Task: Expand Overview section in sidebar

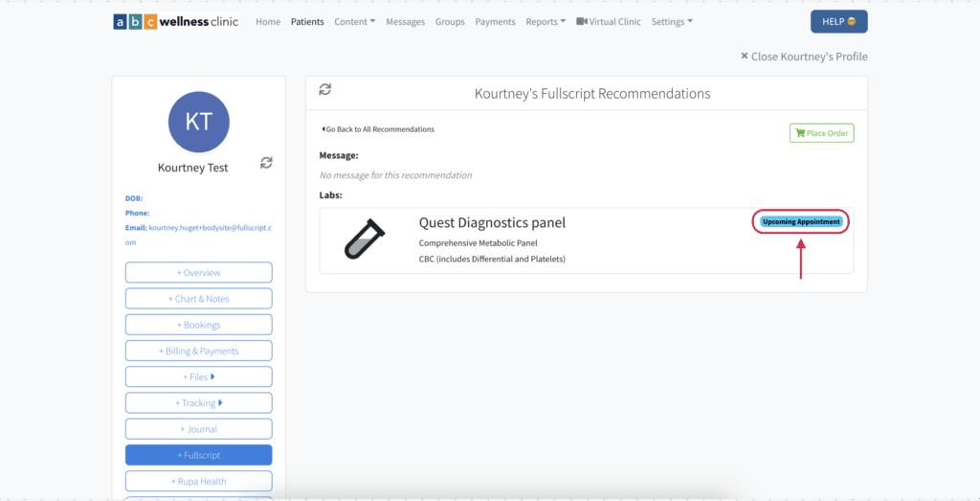Action: pyautogui.click(x=199, y=273)
